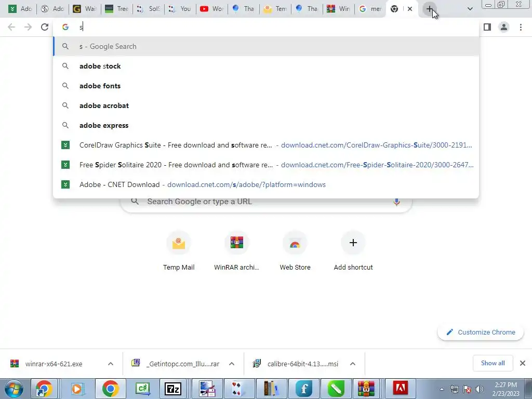Open the Windows Start button
The height and width of the screenshot is (399, 532).
click(14, 389)
